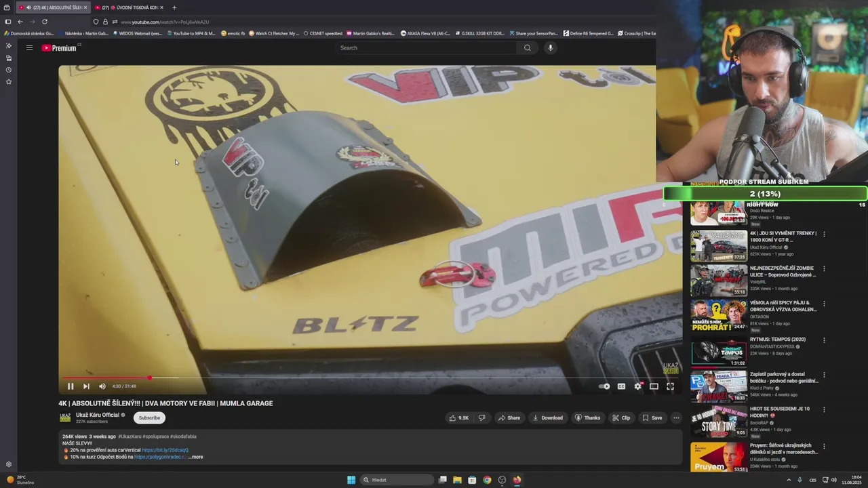Open options for the Zaplatil parkovný suggestion

click(x=824, y=374)
